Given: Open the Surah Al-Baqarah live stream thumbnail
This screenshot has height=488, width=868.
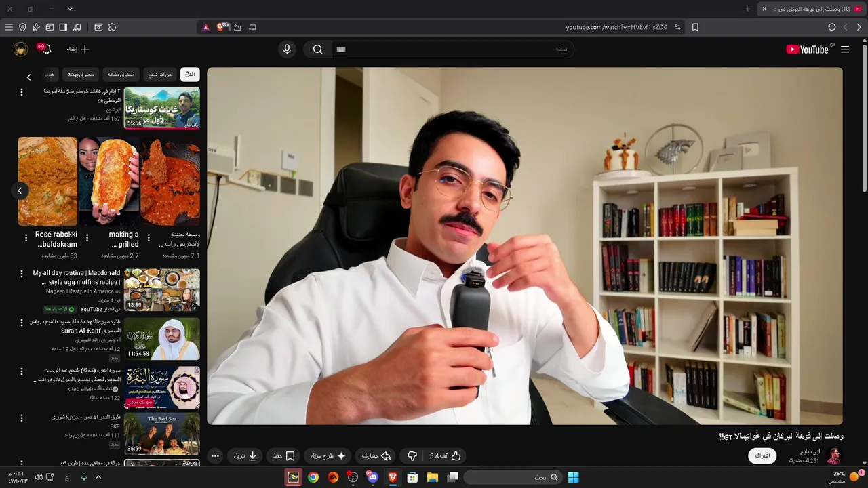Looking at the screenshot, I should tap(162, 388).
